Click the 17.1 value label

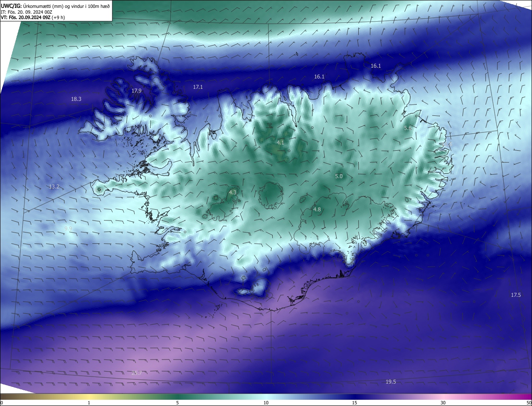coord(198,87)
